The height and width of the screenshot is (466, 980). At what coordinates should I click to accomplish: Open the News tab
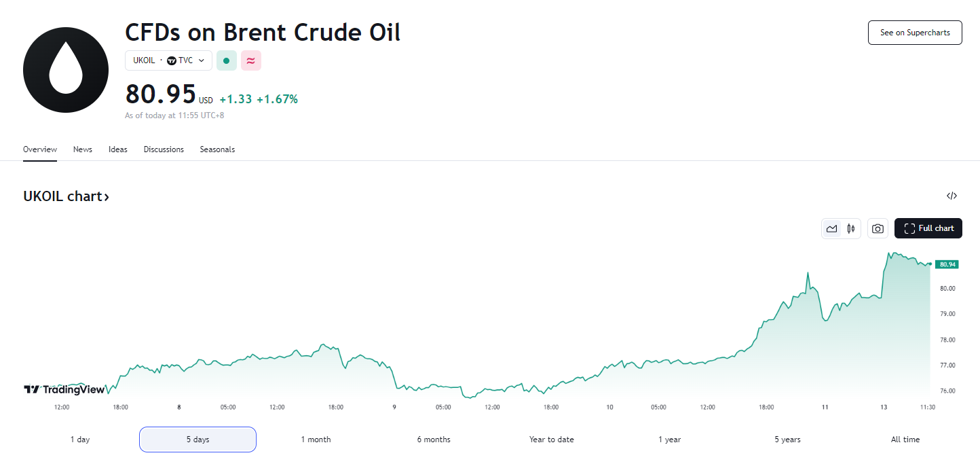click(83, 149)
